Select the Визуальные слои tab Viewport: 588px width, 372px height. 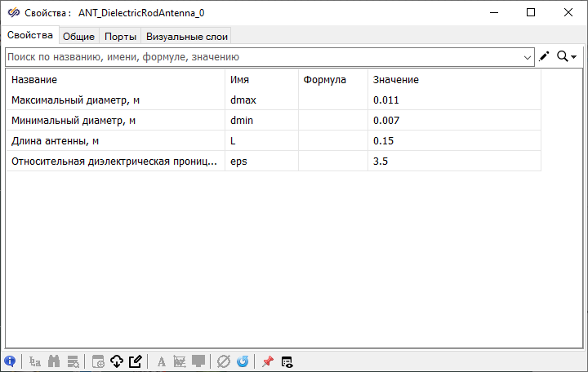(187, 36)
